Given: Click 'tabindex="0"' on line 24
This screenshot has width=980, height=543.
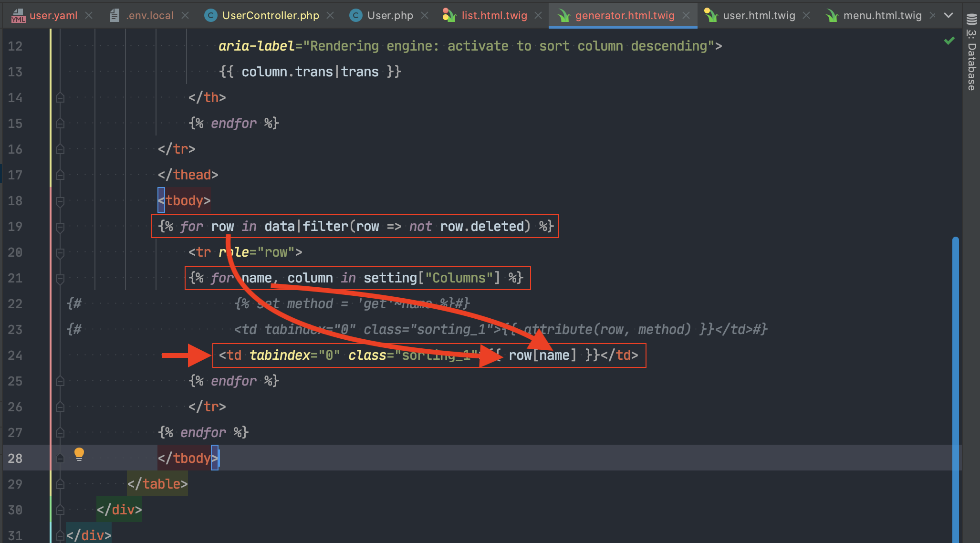Looking at the screenshot, I should [x=295, y=355].
